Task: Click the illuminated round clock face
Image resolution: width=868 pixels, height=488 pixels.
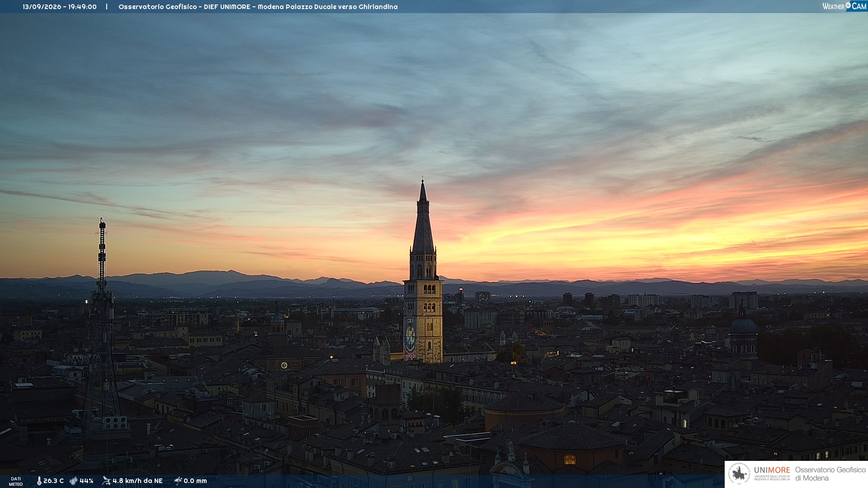Action: (x=284, y=365)
